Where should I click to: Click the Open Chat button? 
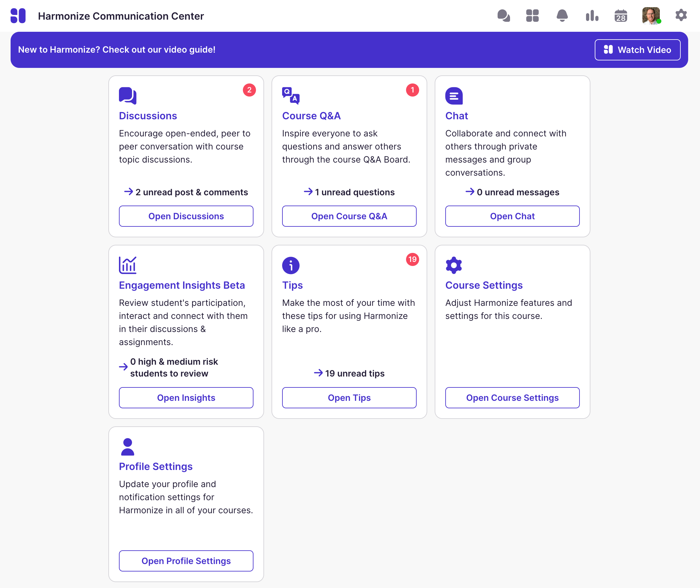[512, 216]
